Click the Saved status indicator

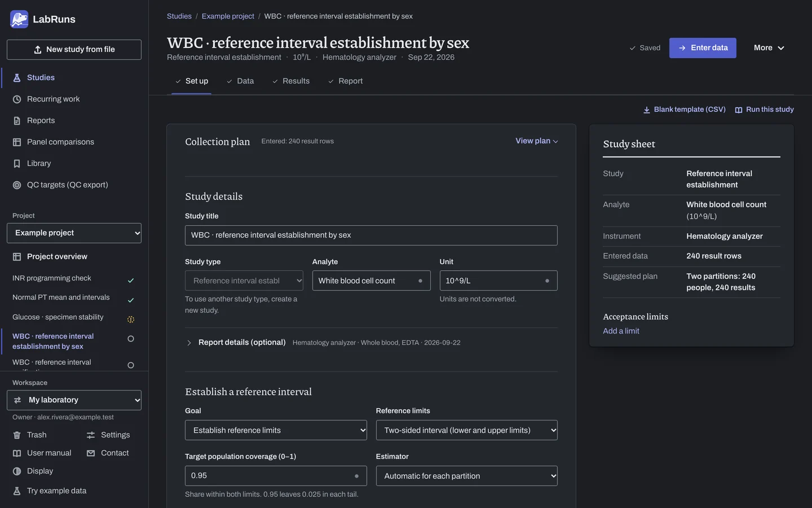pyautogui.click(x=645, y=48)
